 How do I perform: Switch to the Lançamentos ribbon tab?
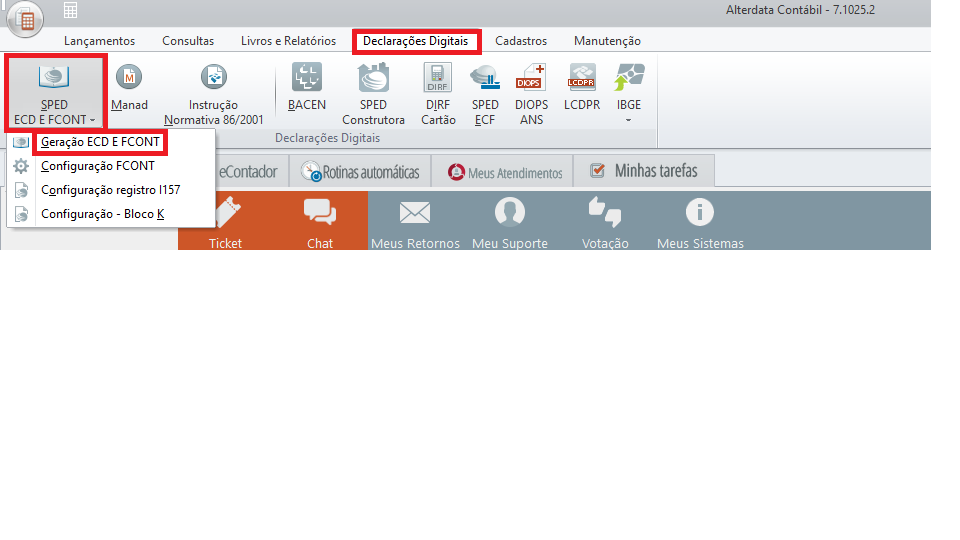(99, 41)
